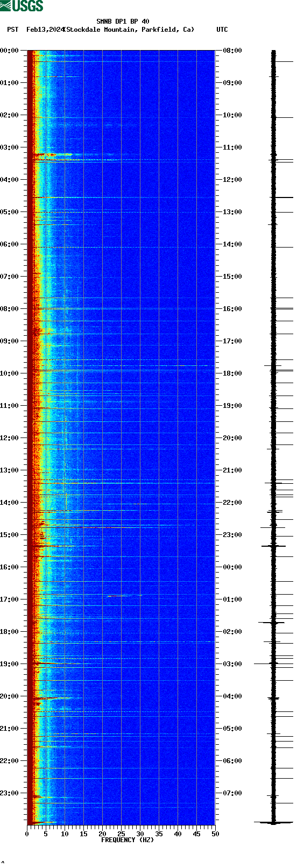This screenshot has height=868, width=297.
Task: Click the UTC time label '17:00'
Action: click(232, 341)
